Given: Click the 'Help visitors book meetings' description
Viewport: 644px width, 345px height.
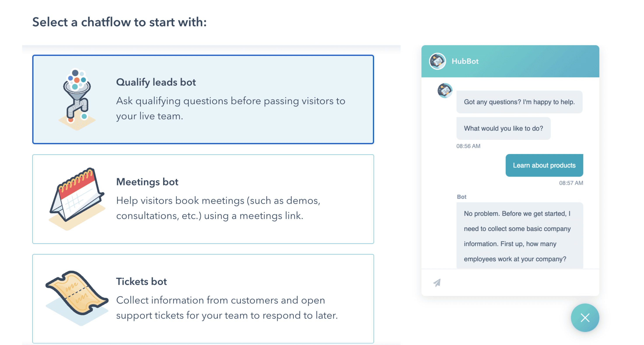Looking at the screenshot, I should pyautogui.click(x=218, y=208).
